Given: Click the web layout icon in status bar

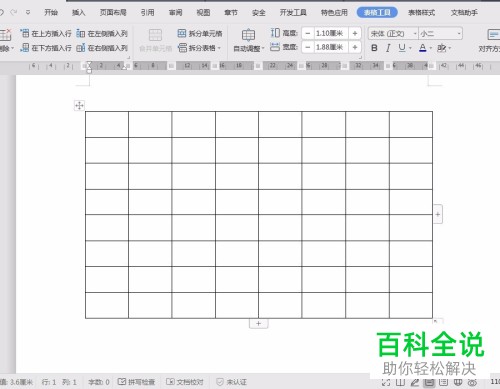Looking at the screenshot, I should click(458, 382).
